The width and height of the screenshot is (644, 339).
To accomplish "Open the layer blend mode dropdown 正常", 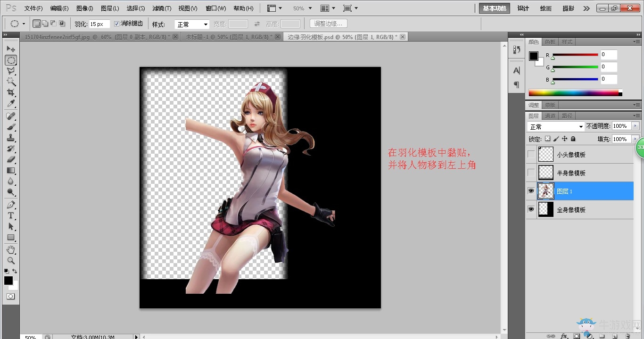I will point(556,126).
